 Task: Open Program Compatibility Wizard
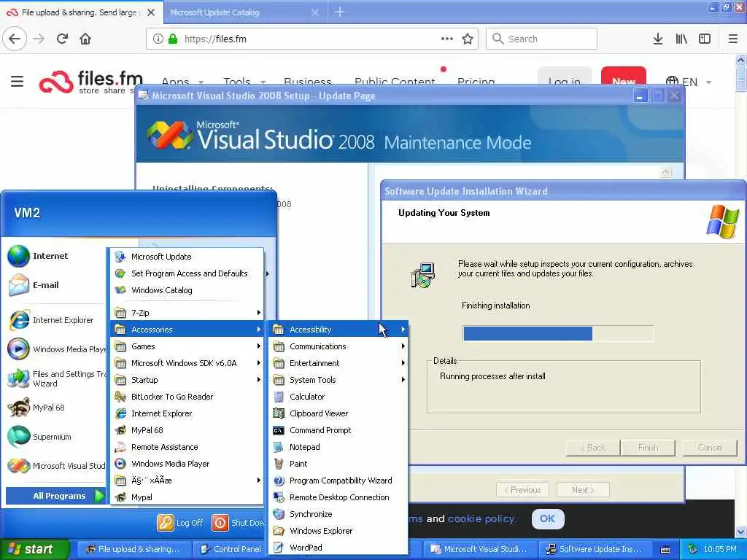(338, 481)
